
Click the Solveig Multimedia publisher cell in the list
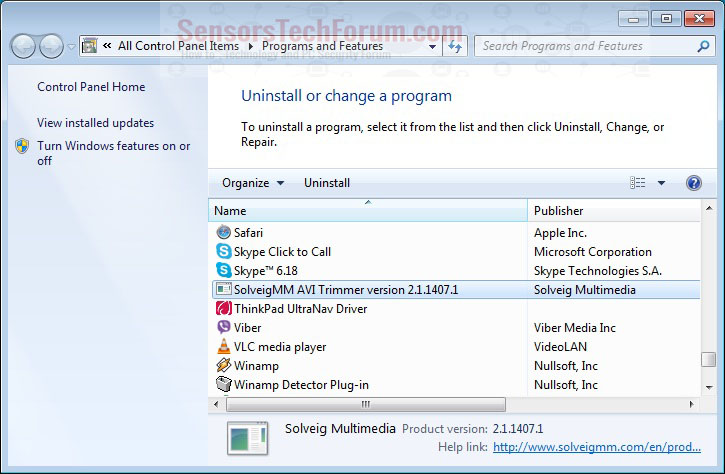coord(584,290)
